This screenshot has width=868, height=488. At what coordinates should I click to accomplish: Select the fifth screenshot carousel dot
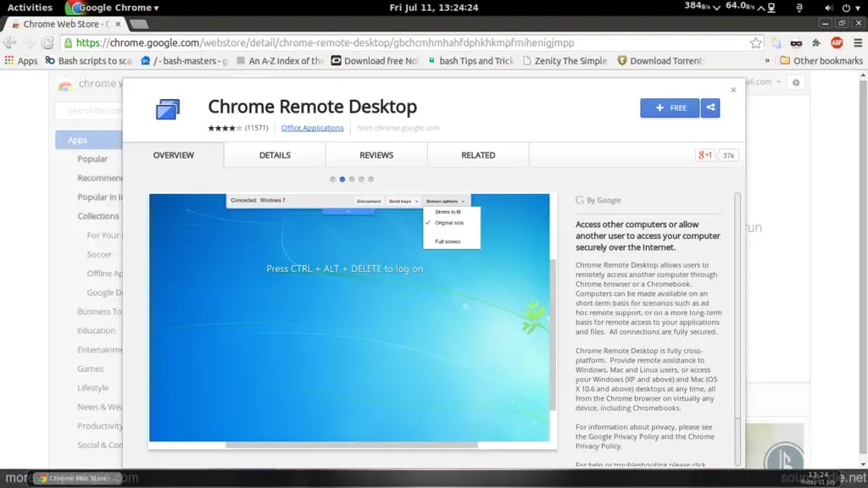371,180
